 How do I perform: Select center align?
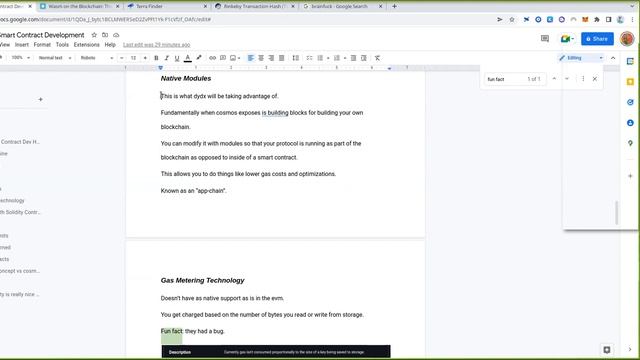click(x=261, y=58)
